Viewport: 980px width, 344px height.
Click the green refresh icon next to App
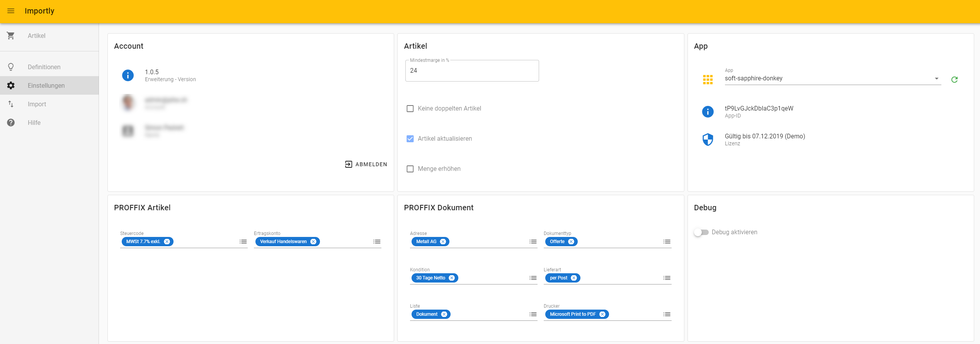(x=954, y=80)
